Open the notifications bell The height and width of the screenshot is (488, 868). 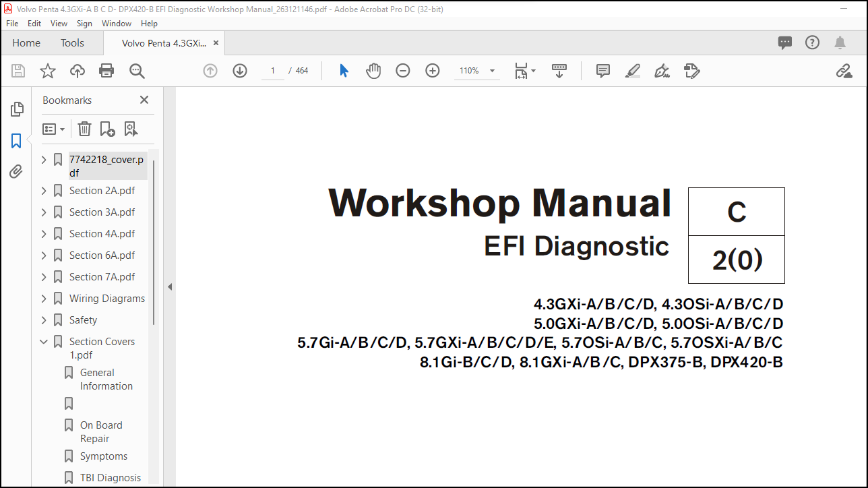(x=840, y=43)
